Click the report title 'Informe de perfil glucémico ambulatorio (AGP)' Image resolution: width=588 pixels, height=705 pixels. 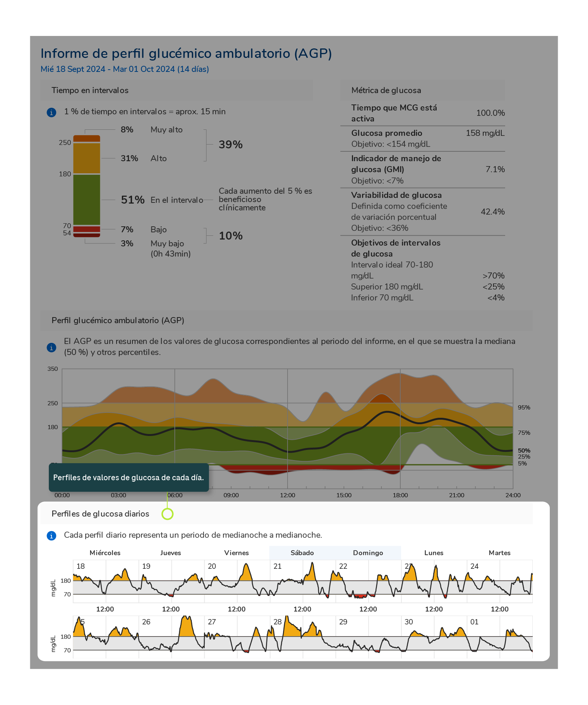point(186,53)
